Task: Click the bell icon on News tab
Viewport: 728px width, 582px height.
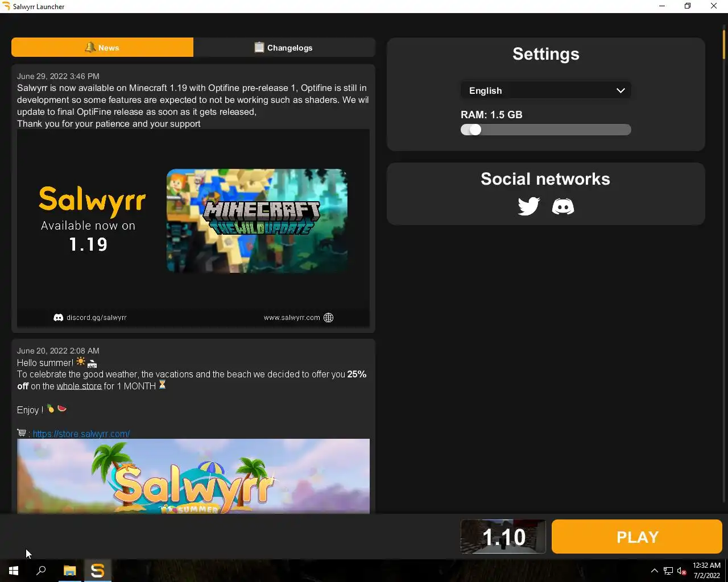Action: pos(90,47)
